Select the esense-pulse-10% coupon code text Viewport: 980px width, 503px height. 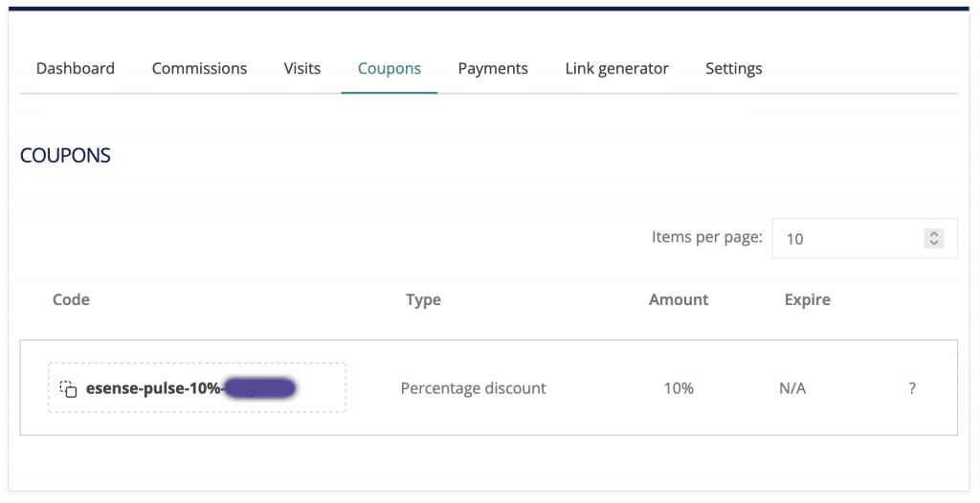153,388
